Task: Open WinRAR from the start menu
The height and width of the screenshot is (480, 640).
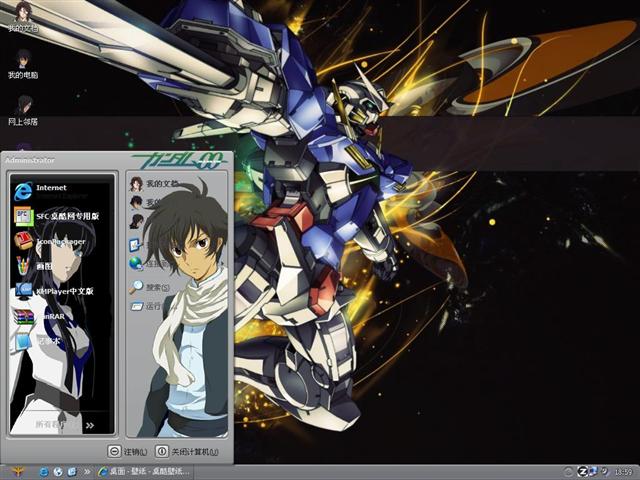Action: point(50,316)
